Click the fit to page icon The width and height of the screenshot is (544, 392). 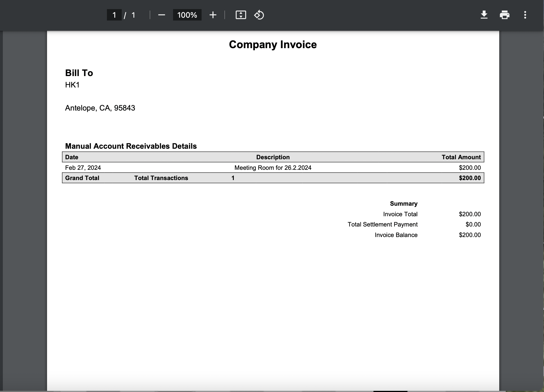(241, 15)
